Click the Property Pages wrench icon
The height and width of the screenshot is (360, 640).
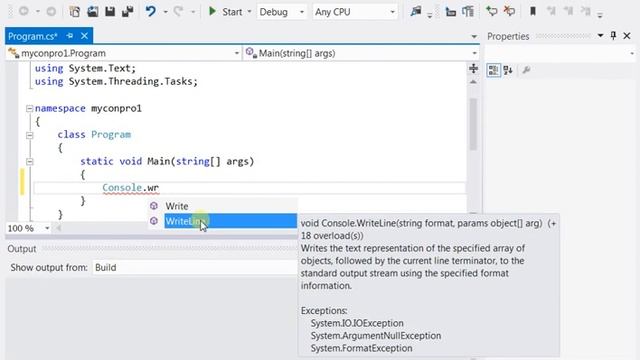(526, 70)
